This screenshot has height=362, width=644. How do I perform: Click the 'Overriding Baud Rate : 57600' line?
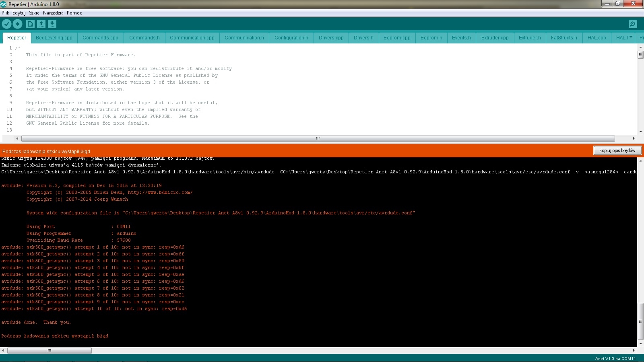pos(78,240)
